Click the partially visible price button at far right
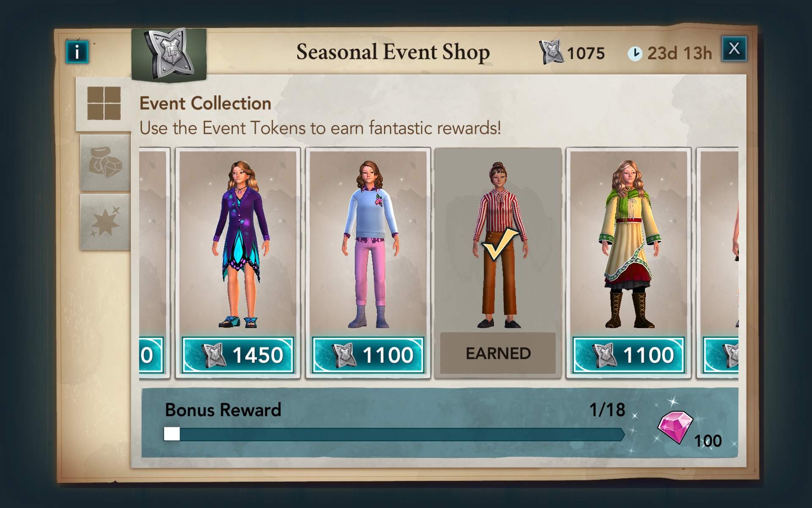The height and width of the screenshot is (508, 812). point(721,355)
